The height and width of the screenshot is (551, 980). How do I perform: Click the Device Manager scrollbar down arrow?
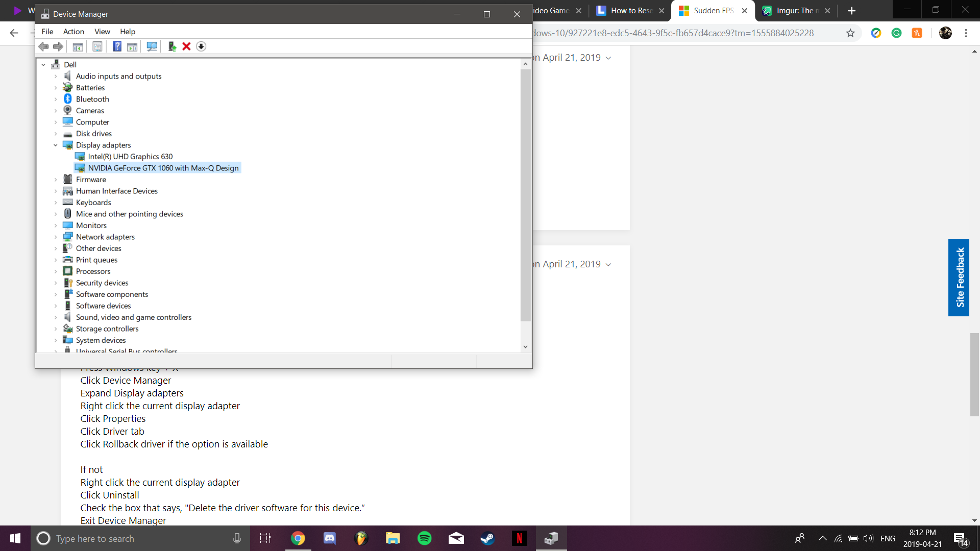pyautogui.click(x=525, y=347)
